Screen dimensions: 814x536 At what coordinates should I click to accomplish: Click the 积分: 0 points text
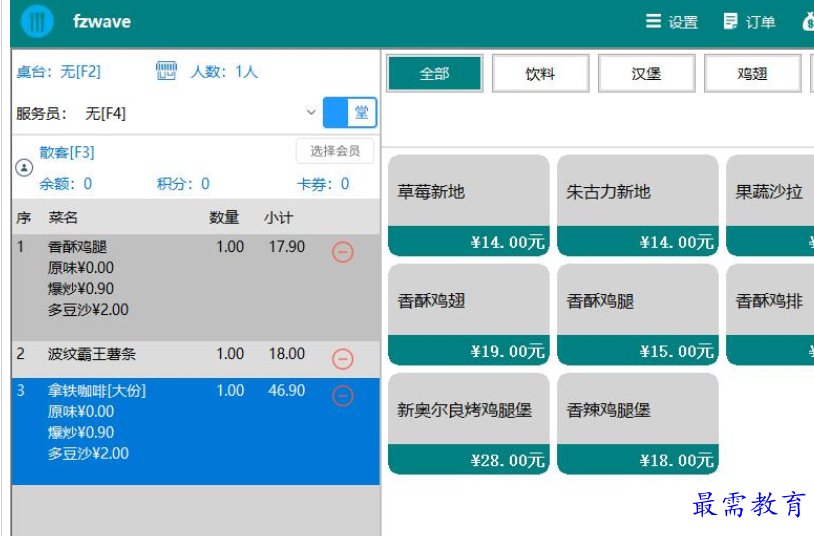point(183,183)
